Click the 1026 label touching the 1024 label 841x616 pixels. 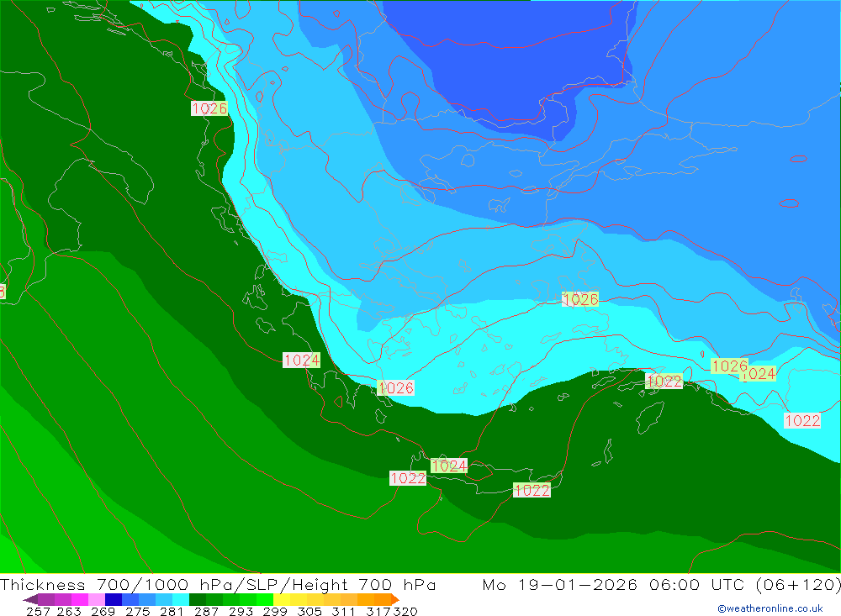click(x=729, y=366)
